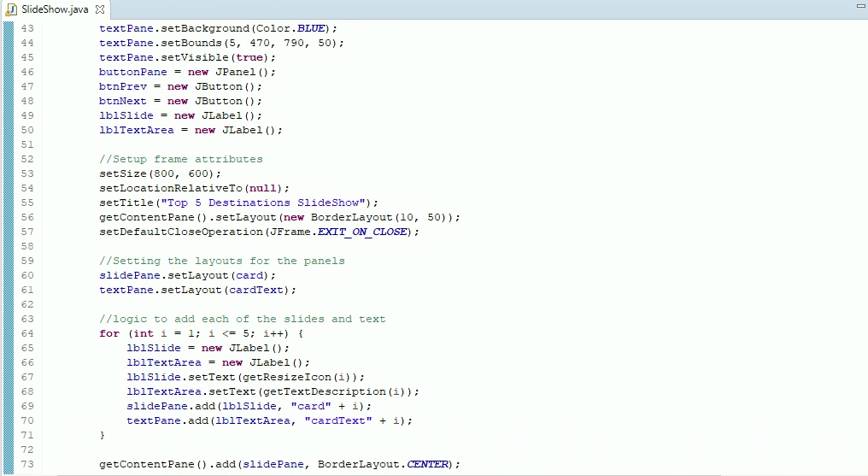Click the buttonPane = new JPanel() line
The image size is (868, 476).
[187, 72]
